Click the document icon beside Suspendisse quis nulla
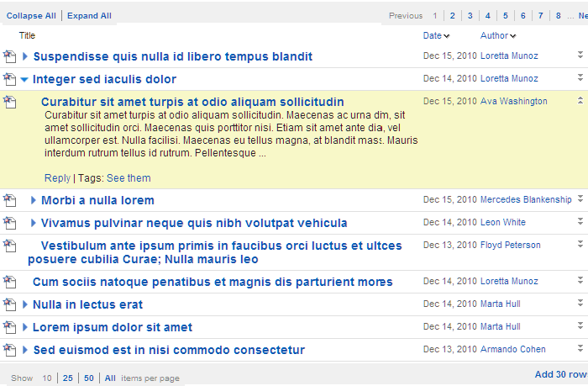Image resolution: width=588 pixels, height=386 pixels. pos(9,56)
